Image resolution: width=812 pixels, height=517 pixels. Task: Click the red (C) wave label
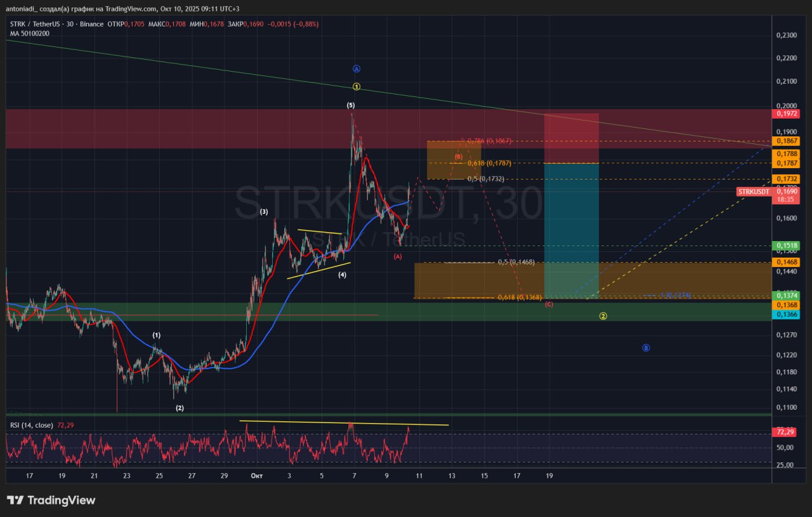click(x=549, y=304)
